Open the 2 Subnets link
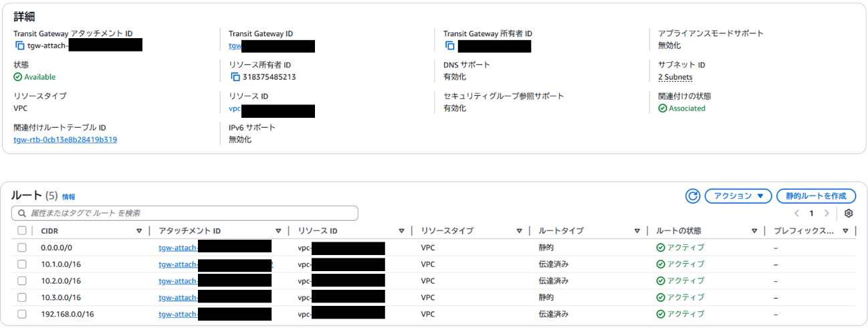Screen dimensions: 868x328 (675, 77)
